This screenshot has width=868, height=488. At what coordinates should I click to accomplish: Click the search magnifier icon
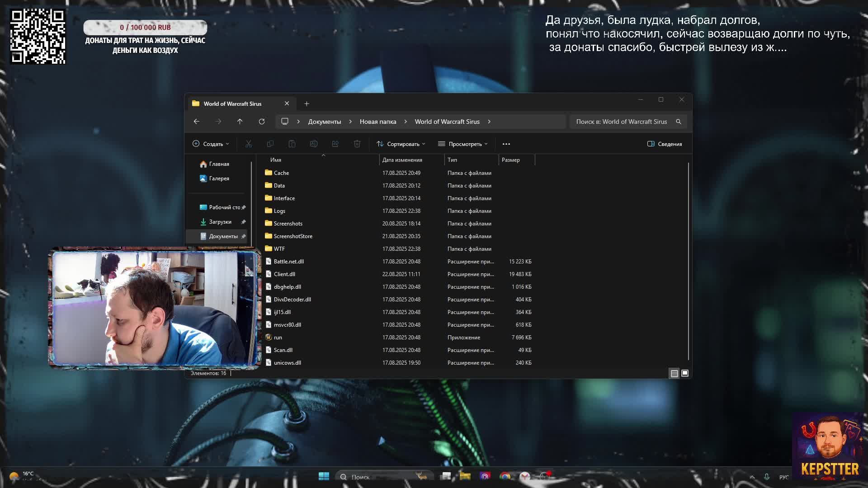click(x=678, y=122)
